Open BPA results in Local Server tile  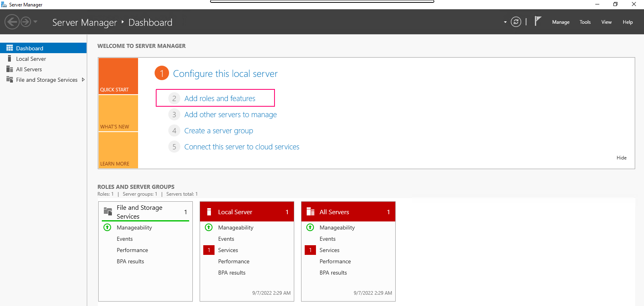coord(232,273)
